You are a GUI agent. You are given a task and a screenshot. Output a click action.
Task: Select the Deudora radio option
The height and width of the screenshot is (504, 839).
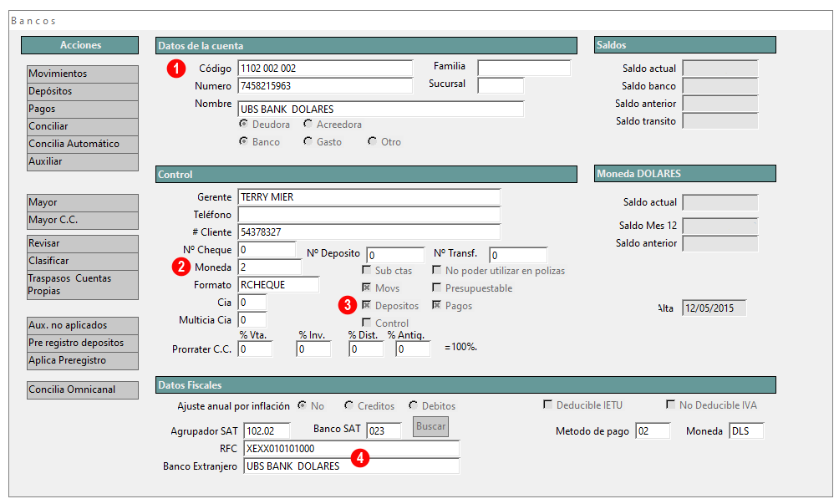coord(244,125)
